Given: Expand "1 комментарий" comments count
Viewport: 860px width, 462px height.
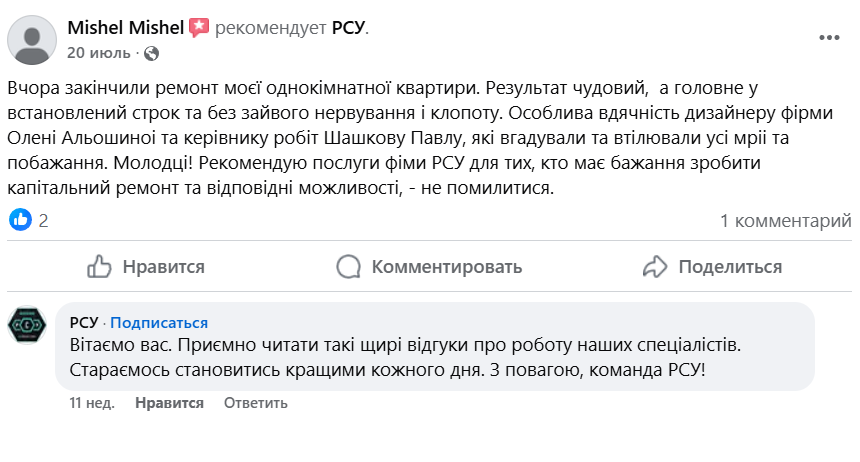Looking at the screenshot, I should click(x=785, y=221).
